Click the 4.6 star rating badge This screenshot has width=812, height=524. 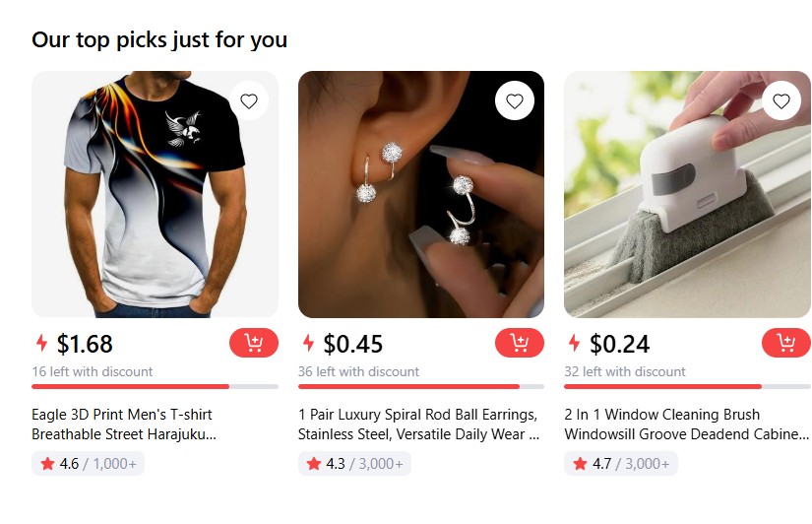pos(88,464)
